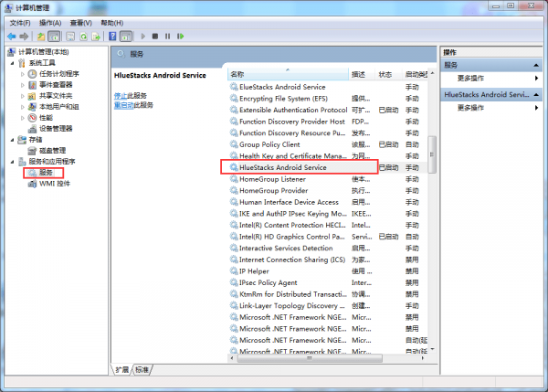Click the Restart Service toolbar icon
Viewport: 548px width, 392px height.
[x=180, y=37]
